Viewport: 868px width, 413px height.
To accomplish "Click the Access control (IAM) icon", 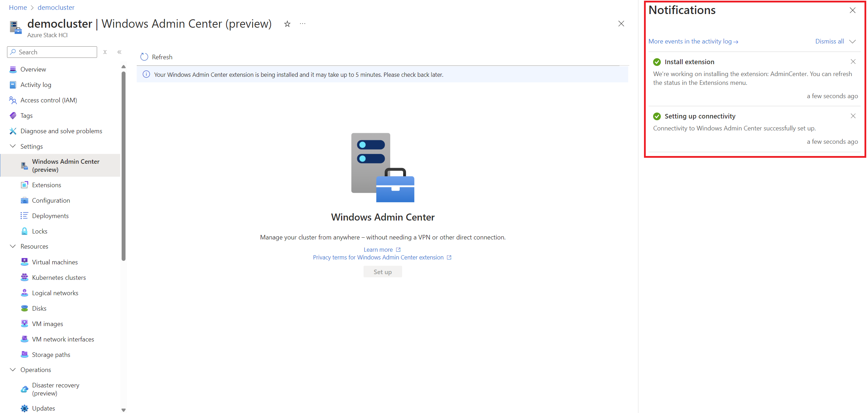I will (13, 100).
